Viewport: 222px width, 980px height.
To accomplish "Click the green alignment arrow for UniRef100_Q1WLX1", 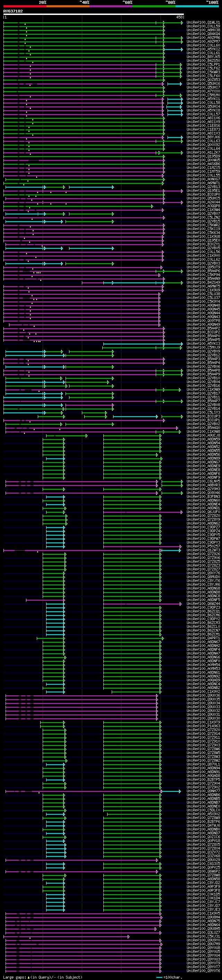I will point(93,23).
